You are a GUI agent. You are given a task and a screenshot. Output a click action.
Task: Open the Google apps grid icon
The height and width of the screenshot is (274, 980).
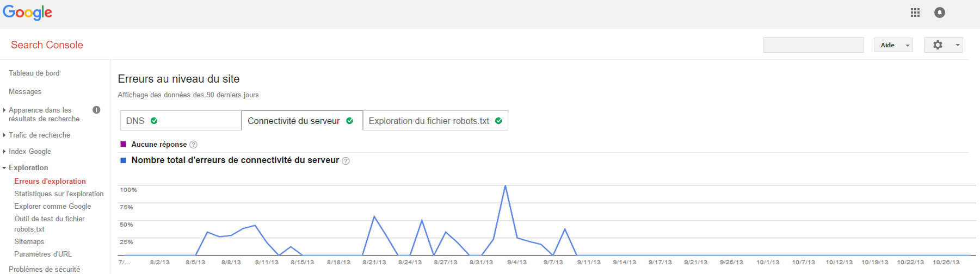915,13
